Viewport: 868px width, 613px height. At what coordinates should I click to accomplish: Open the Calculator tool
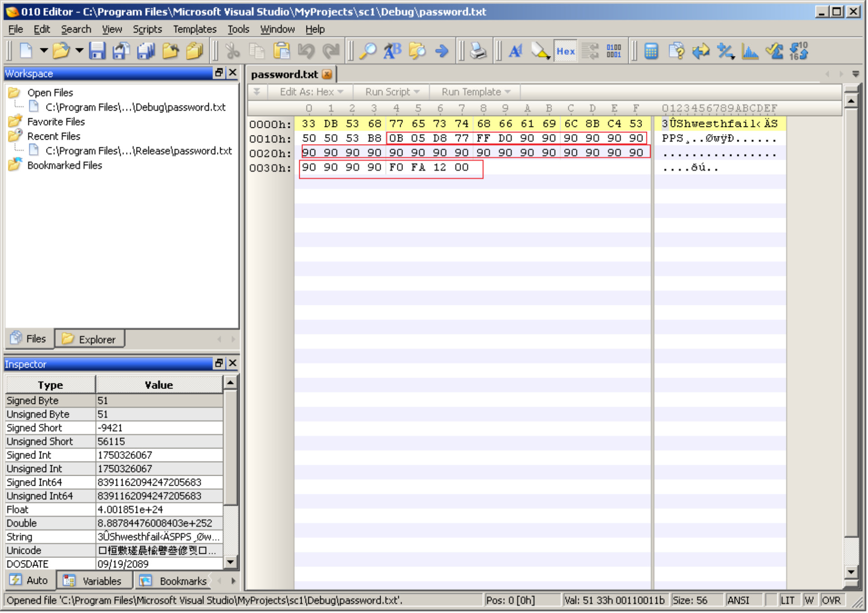click(x=651, y=51)
